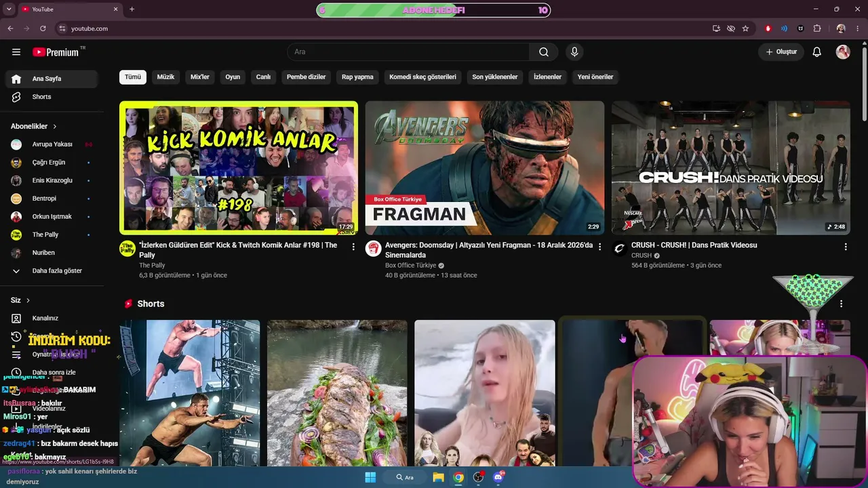The width and height of the screenshot is (868, 488).
Task: Open the Çağrı Ergün subscription
Action: point(52,163)
